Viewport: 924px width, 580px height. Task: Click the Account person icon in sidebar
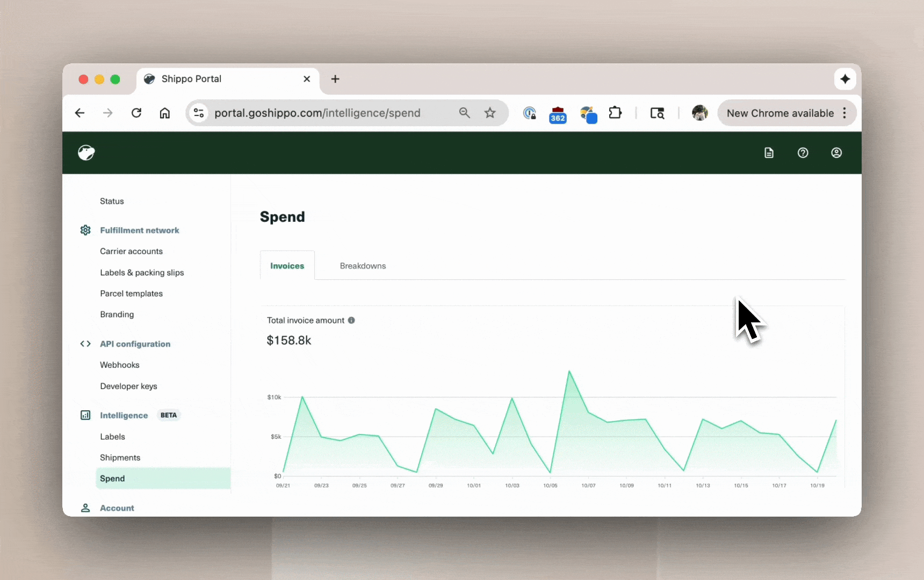tap(85, 508)
